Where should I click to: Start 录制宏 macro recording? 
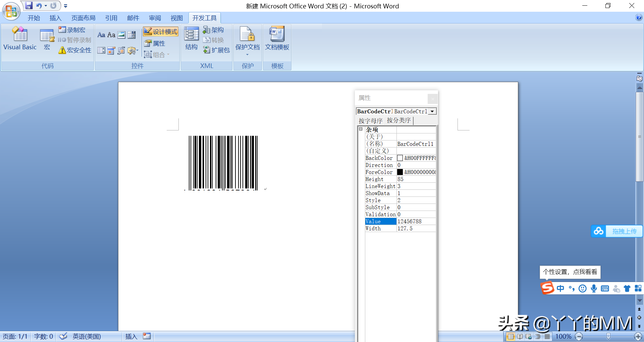point(72,30)
